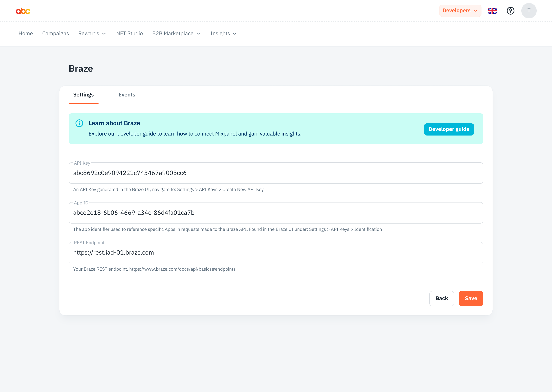This screenshot has height=392, width=552.
Task: Click the abc logo icon
Action: point(23,11)
